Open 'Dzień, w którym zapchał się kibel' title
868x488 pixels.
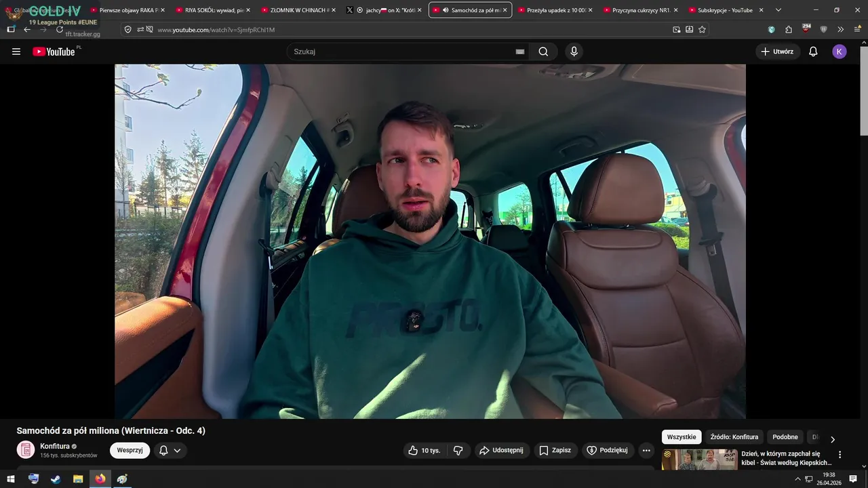[786, 458]
